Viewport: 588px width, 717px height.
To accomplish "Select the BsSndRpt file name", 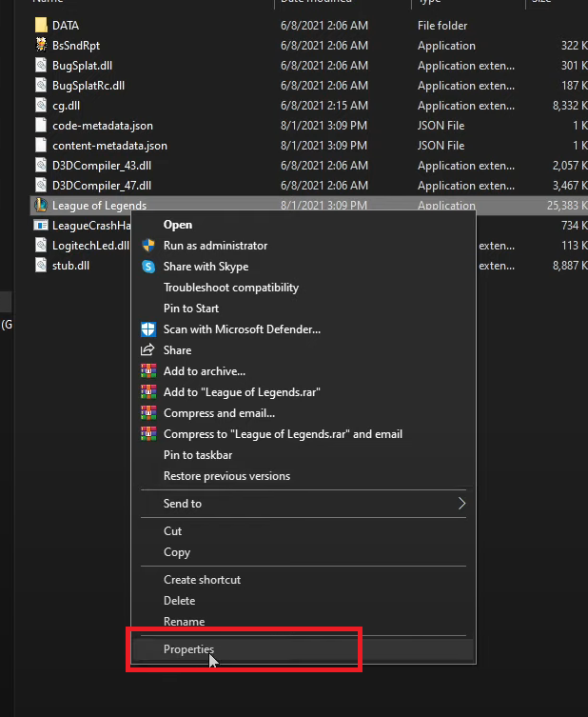I will tap(76, 46).
